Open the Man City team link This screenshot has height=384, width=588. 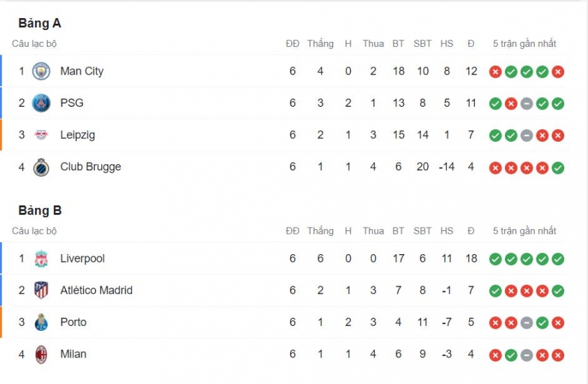click(82, 71)
